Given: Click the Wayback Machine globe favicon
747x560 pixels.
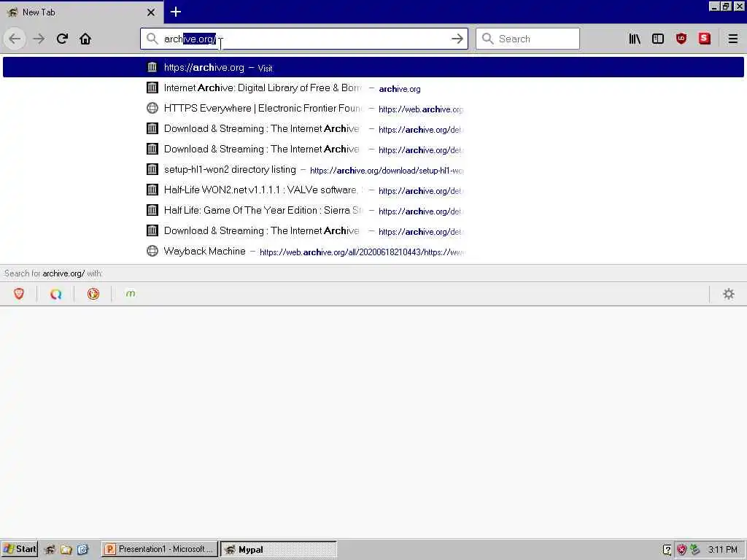Looking at the screenshot, I should tap(152, 251).
